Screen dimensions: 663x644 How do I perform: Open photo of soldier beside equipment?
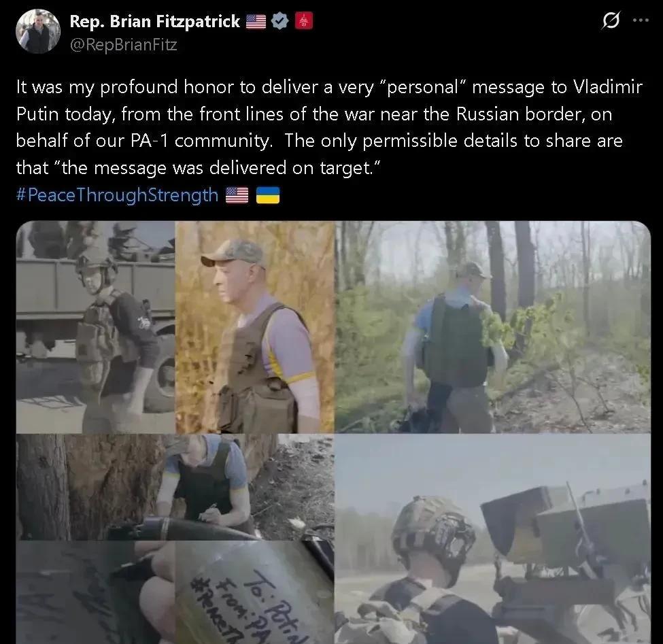[x=492, y=539]
